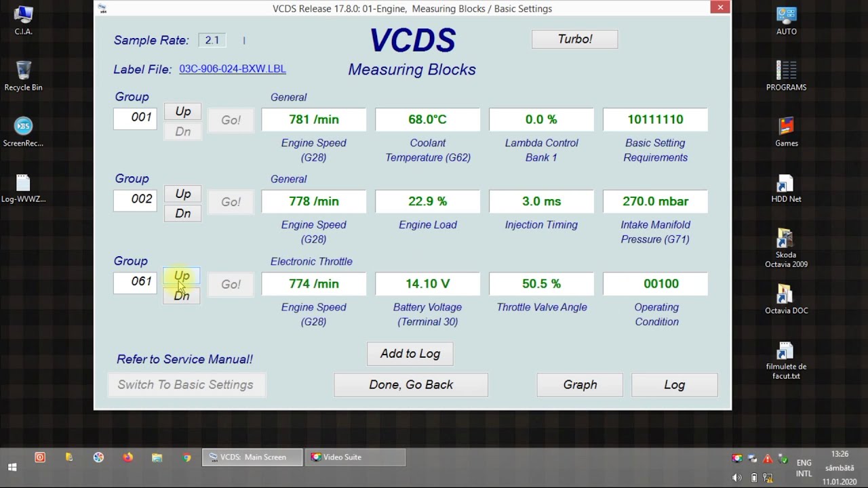Click the 50.5 % throttle valve value

(541, 284)
